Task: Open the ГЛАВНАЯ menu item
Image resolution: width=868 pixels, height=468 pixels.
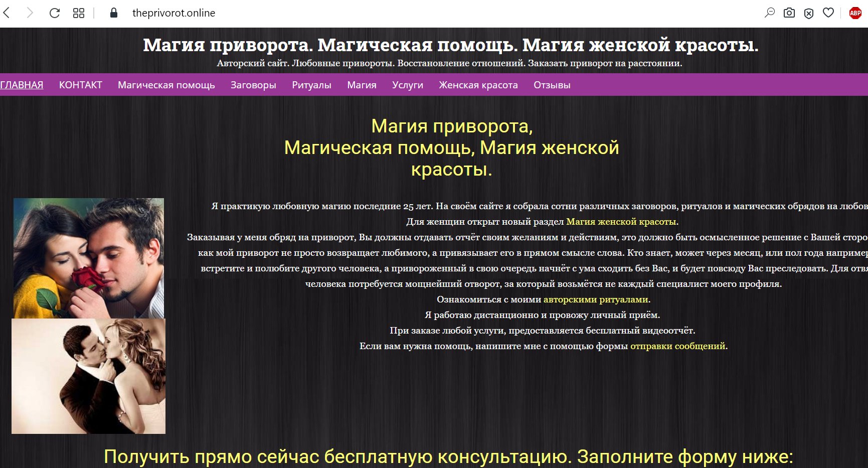Action: pos(22,85)
